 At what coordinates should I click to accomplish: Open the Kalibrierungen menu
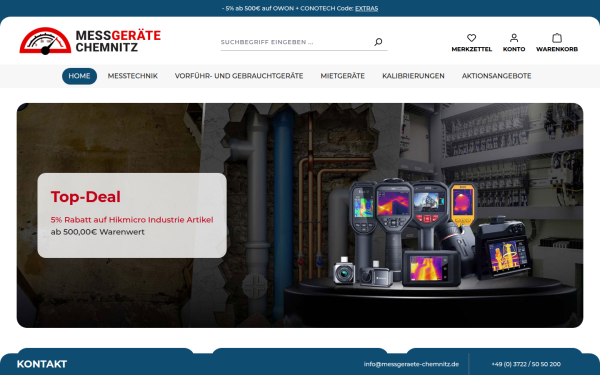[413, 76]
